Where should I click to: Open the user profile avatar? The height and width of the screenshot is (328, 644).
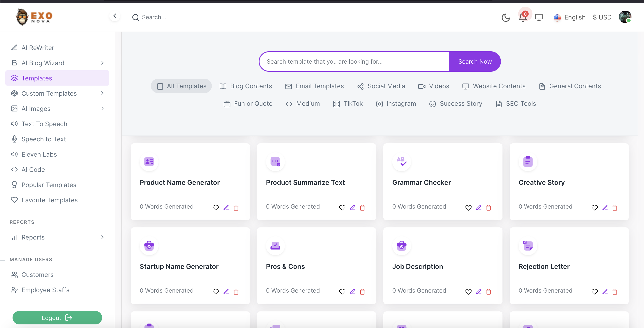[x=625, y=17]
